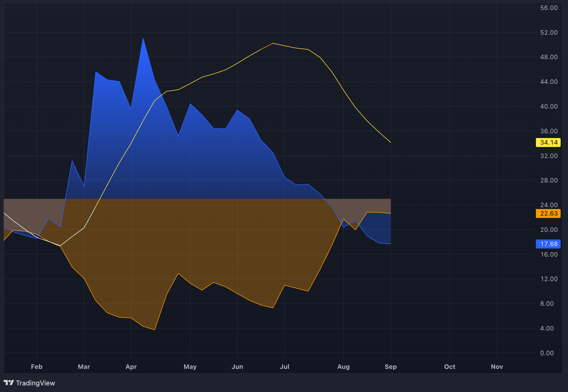Click the yellow 34.14 price label
Screen dimensions: 568x392
point(548,142)
